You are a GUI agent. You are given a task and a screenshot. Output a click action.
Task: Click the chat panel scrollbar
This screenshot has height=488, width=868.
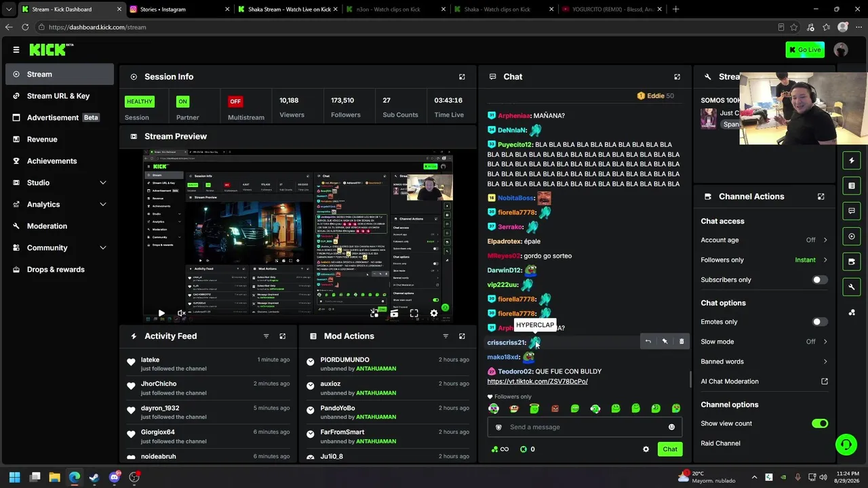pos(690,380)
